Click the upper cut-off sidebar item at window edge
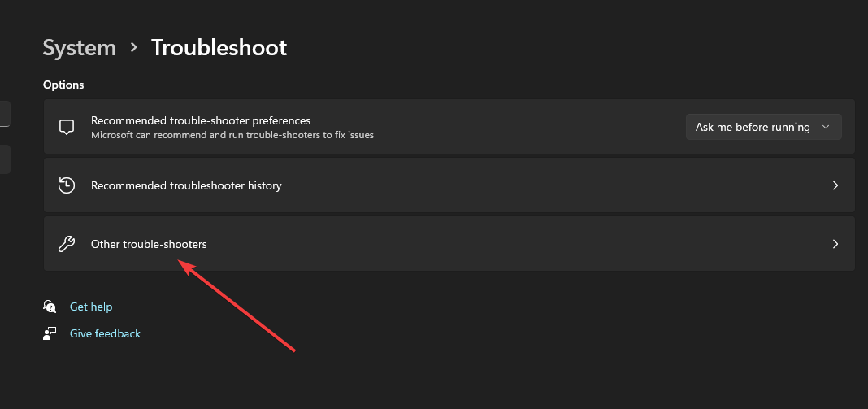The image size is (868, 409). point(4,114)
